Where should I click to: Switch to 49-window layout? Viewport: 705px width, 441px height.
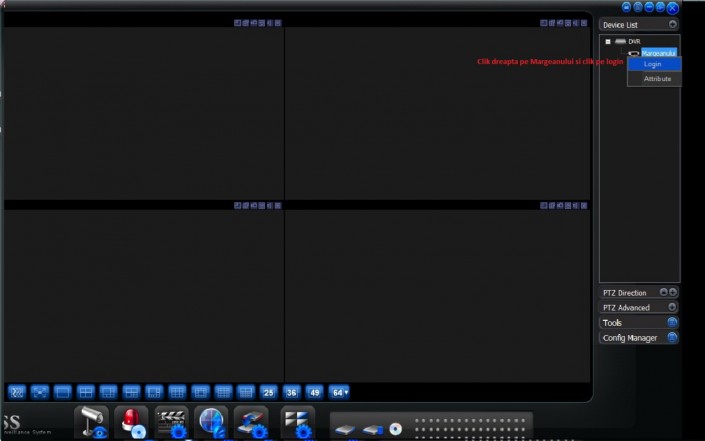pos(315,392)
